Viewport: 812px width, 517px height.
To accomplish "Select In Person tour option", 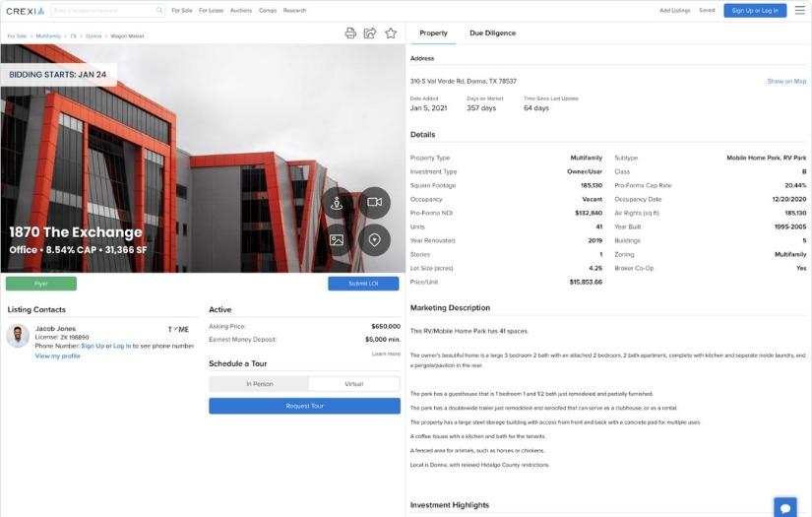I will click(x=260, y=384).
